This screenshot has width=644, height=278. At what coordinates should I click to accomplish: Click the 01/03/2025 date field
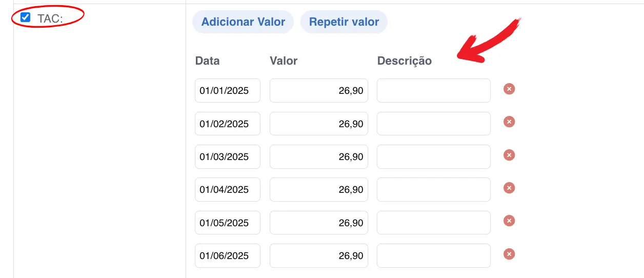(x=228, y=156)
